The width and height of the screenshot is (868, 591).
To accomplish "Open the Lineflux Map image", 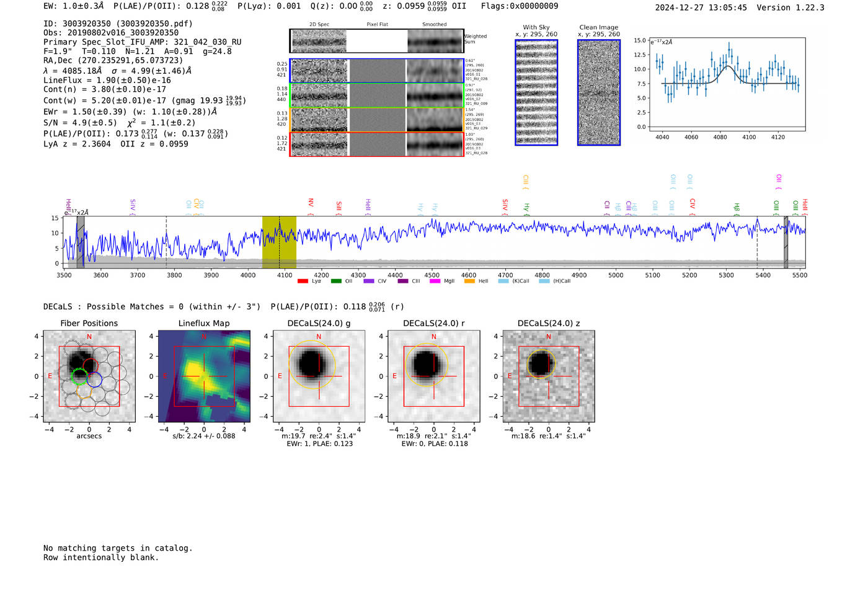I will point(204,376).
